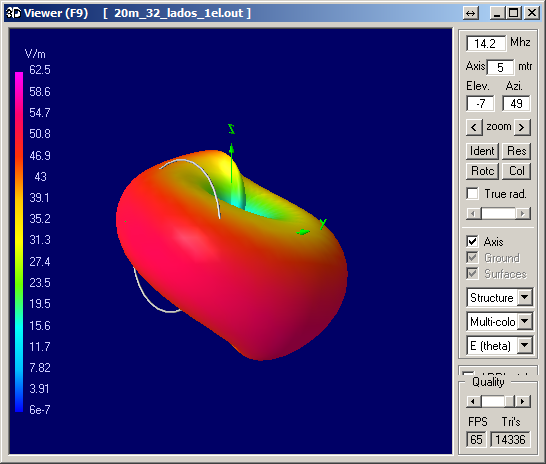
Task: Click right arrow of Quality slider
Action: 523,401
